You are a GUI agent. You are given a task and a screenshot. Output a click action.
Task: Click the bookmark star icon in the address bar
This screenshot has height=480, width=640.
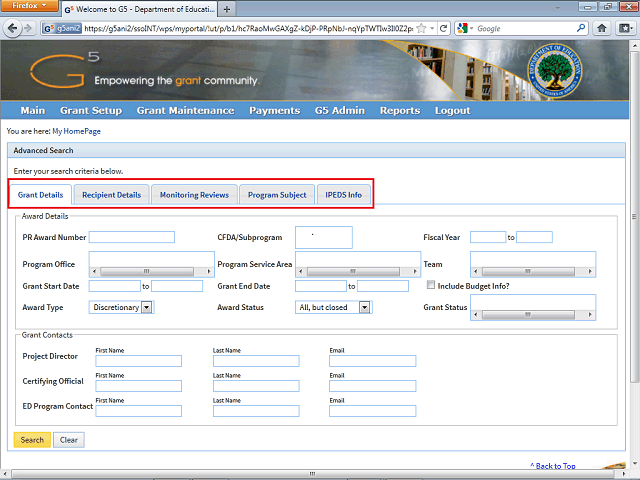click(x=422, y=28)
